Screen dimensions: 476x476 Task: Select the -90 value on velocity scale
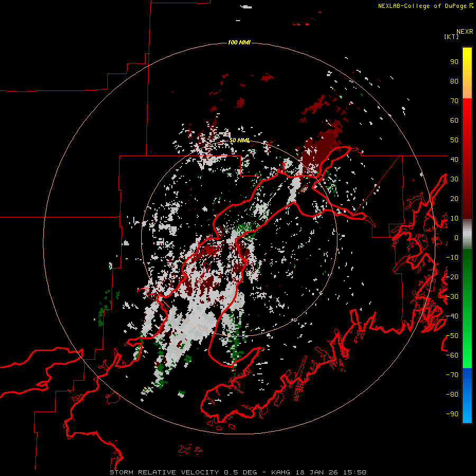[452, 414]
